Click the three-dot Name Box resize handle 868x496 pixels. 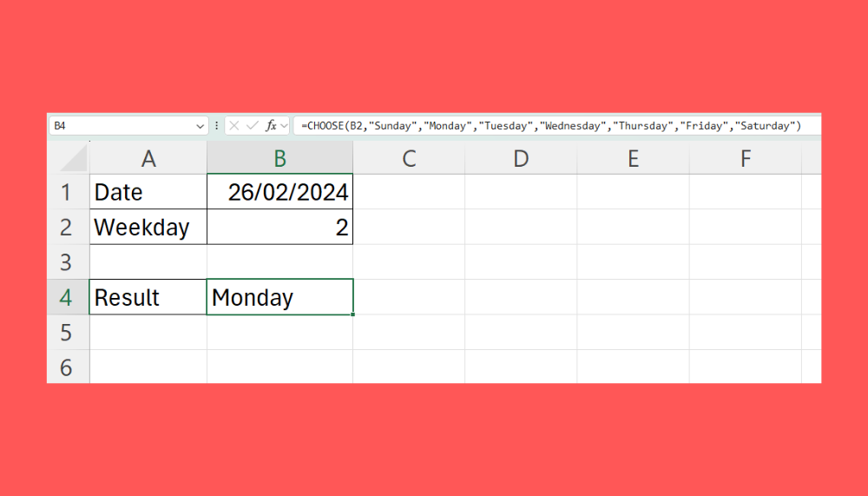pyautogui.click(x=216, y=126)
